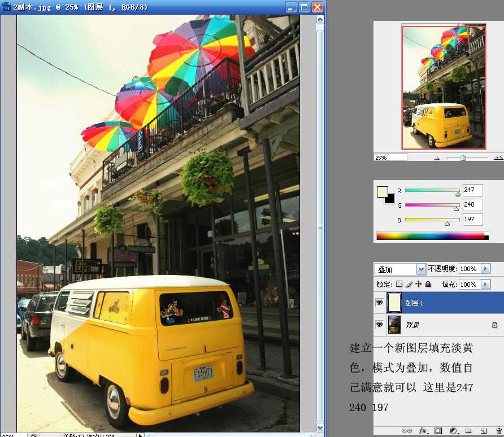Click the G value field 240

[472, 204]
